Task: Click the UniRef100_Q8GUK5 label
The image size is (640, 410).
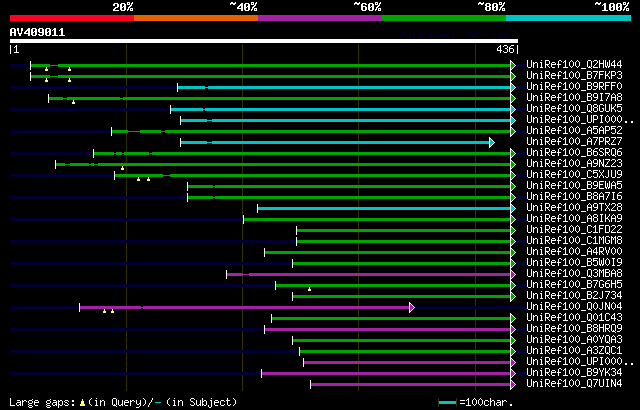Action: pyautogui.click(x=574, y=109)
